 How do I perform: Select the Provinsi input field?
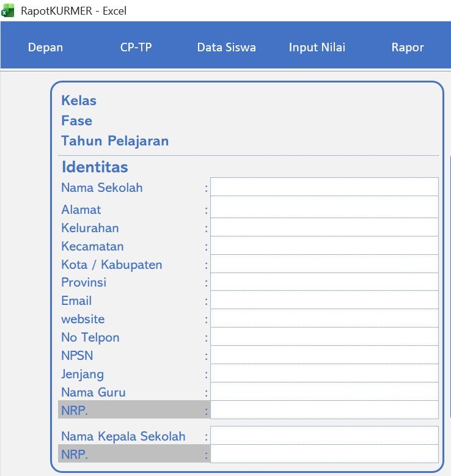(324, 282)
